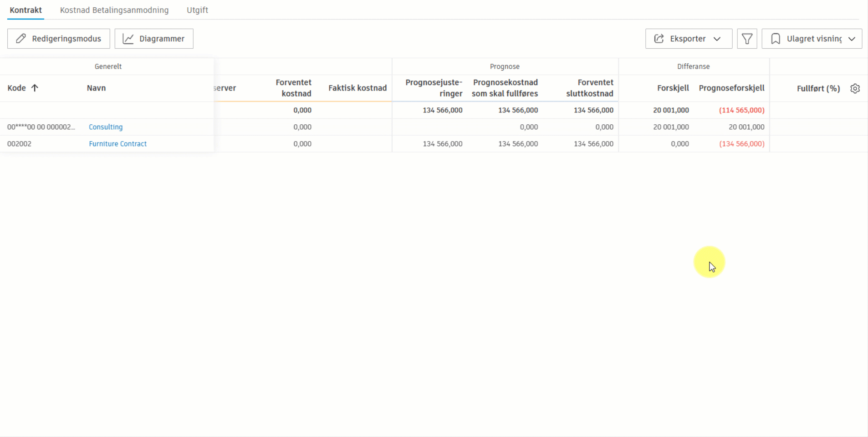Click the pencil icon for Redigeringsmodus
The height and width of the screenshot is (437, 868).
(21, 39)
